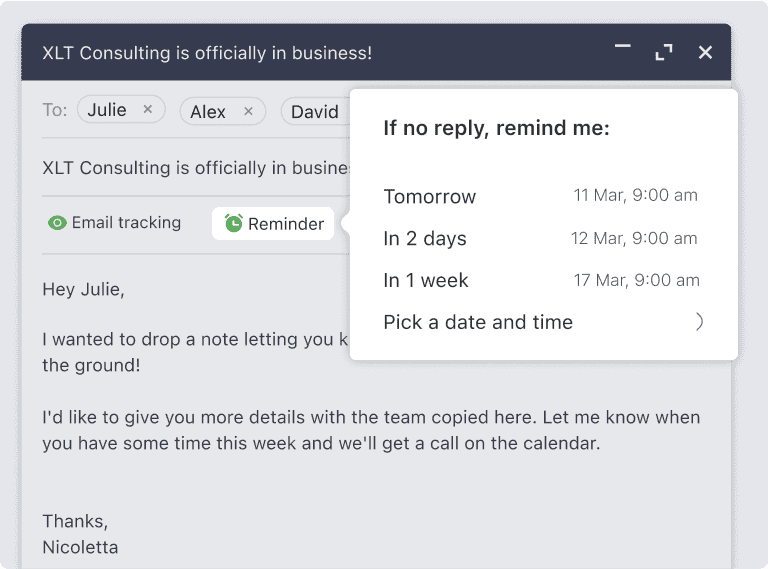The image size is (768, 569).
Task: Expand the Pick a date chevron
Action: pyautogui.click(x=699, y=322)
